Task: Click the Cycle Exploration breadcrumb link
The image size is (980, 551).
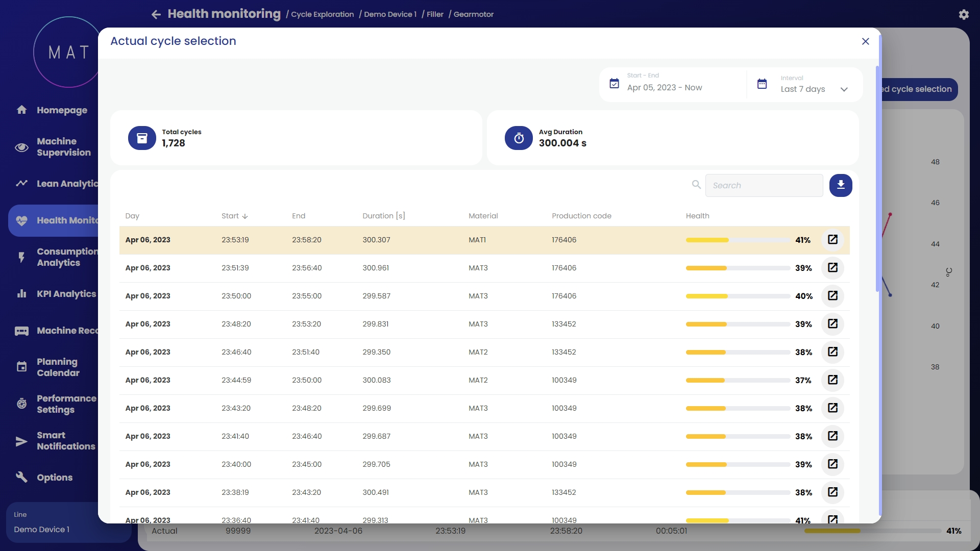Action: click(322, 14)
